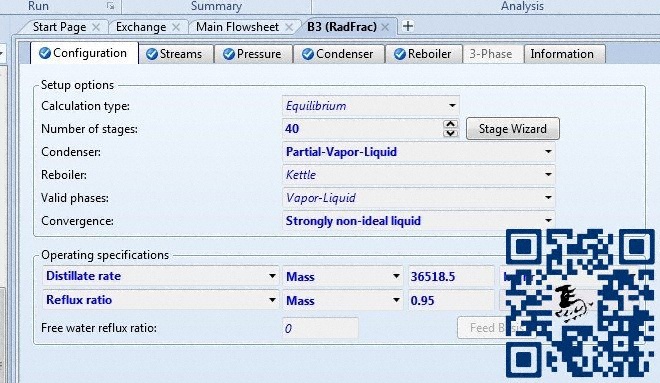660x383 pixels.
Task: Click the Distillate rate value 36518.5
Action: pyautogui.click(x=451, y=277)
